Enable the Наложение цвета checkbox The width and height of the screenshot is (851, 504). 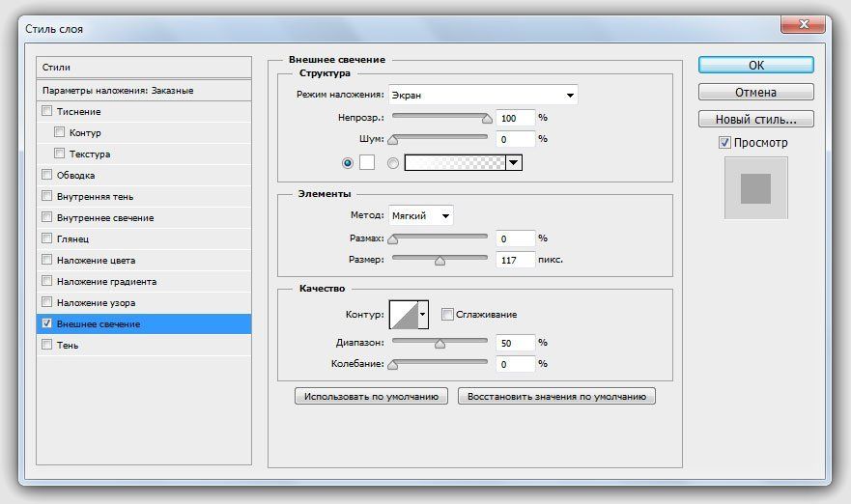point(47,260)
